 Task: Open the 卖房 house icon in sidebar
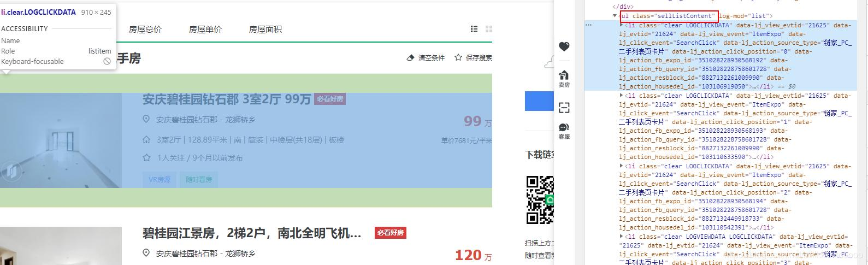point(564,78)
